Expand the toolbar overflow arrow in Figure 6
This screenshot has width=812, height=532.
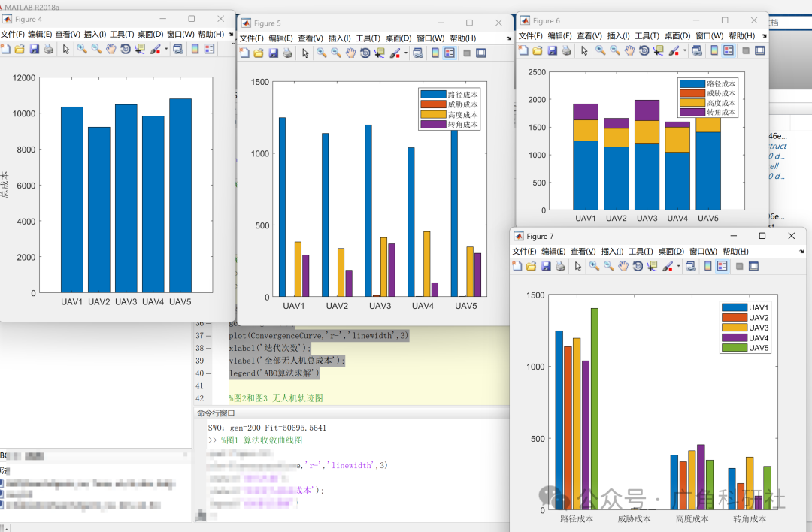point(765,36)
